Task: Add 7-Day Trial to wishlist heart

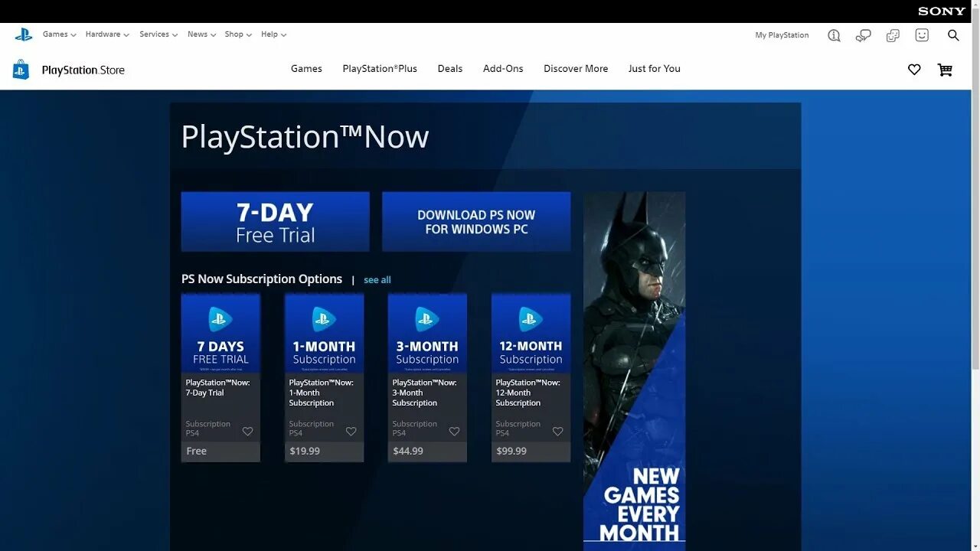Action: click(247, 432)
